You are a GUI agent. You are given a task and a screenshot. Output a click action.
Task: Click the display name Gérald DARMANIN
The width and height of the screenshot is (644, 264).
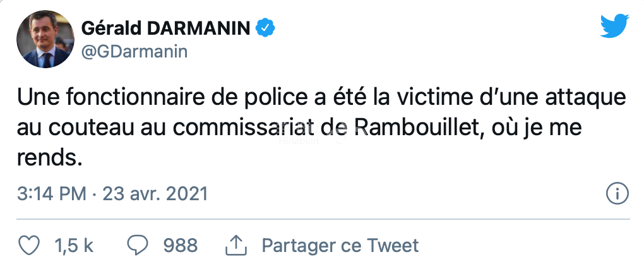166,28
